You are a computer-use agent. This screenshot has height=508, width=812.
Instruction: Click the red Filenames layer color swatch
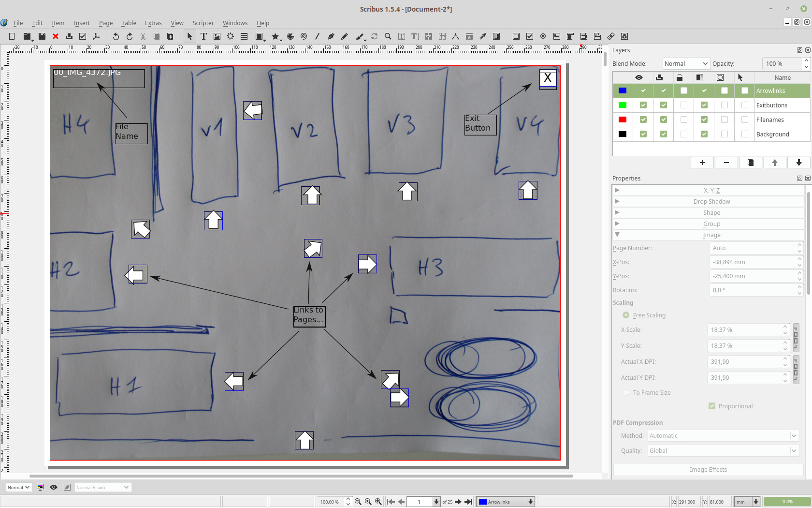(x=623, y=120)
